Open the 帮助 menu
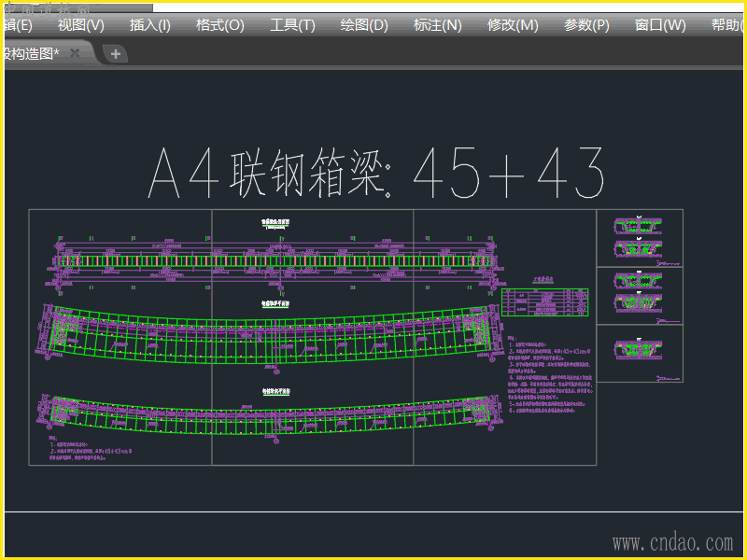 pyautogui.click(x=727, y=25)
